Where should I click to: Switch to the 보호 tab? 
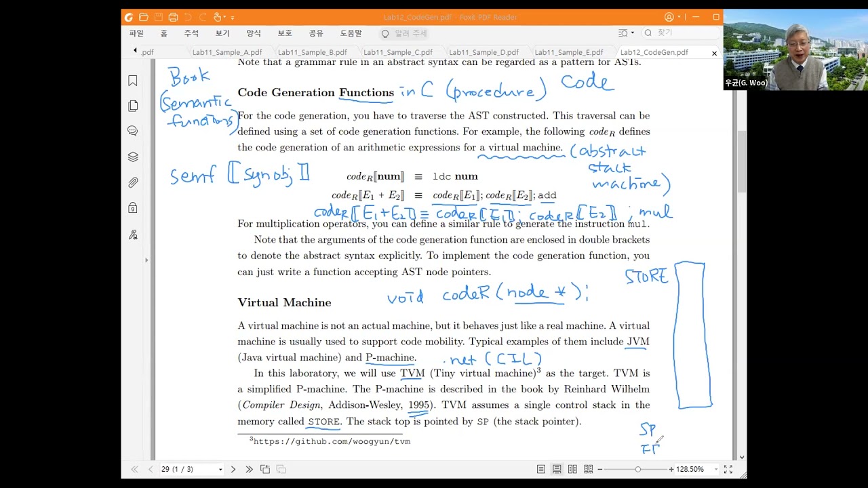[x=285, y=33]
